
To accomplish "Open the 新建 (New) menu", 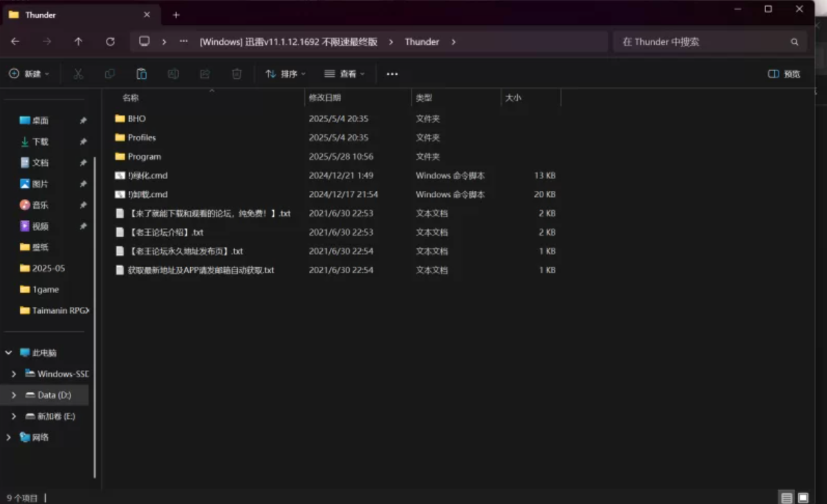I will pos(29,74).
